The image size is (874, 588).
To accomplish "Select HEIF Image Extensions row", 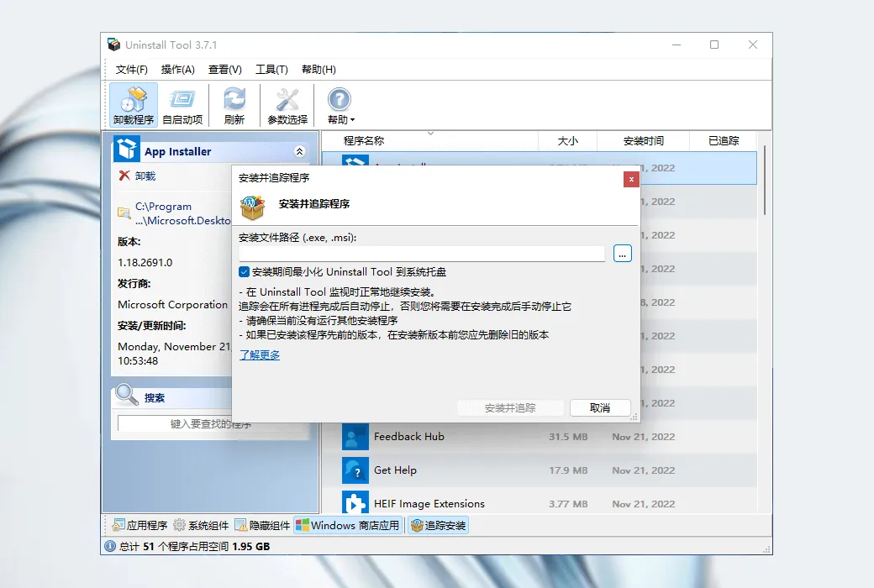I will pos(539,501).
